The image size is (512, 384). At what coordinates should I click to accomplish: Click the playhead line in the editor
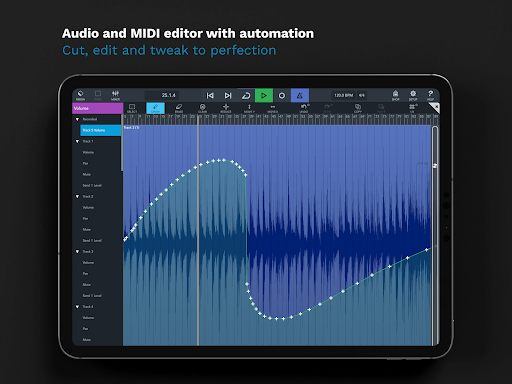pos(198,230)
